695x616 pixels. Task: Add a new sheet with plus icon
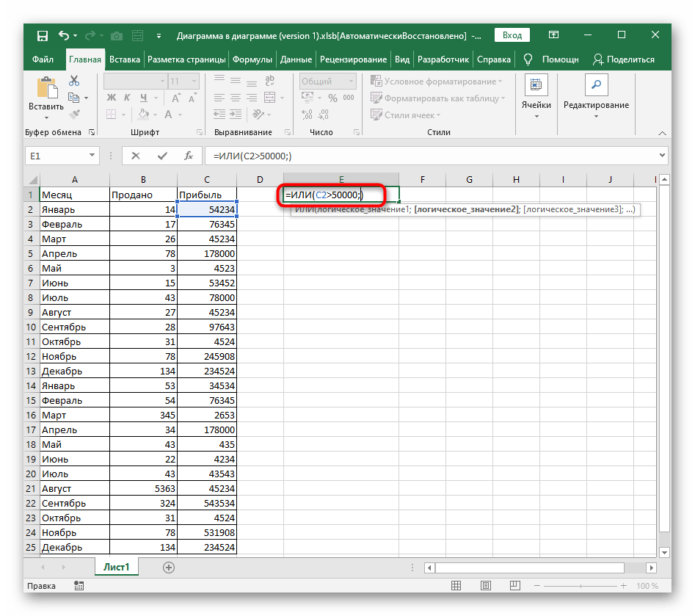click(x=169, y=567)
